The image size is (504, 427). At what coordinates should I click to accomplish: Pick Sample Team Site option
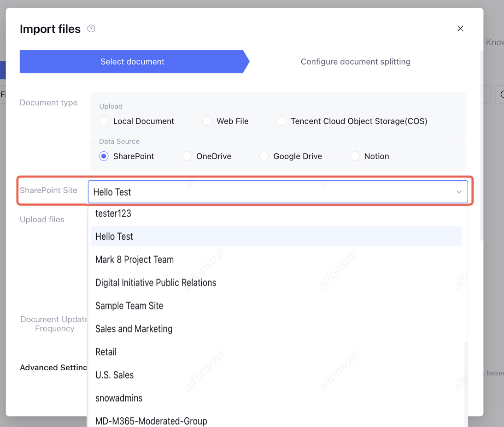click(129, 306)
